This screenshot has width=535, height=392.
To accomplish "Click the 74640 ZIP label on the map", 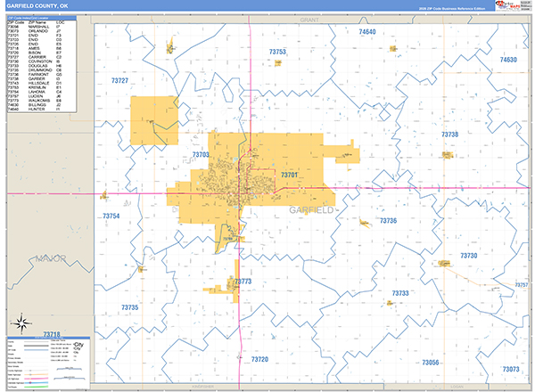I will click(367, 32).
